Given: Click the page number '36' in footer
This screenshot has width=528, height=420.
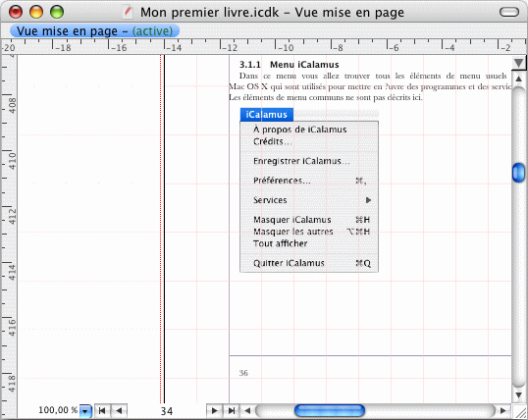Looking at the screenshot, I should pos(243,373).
